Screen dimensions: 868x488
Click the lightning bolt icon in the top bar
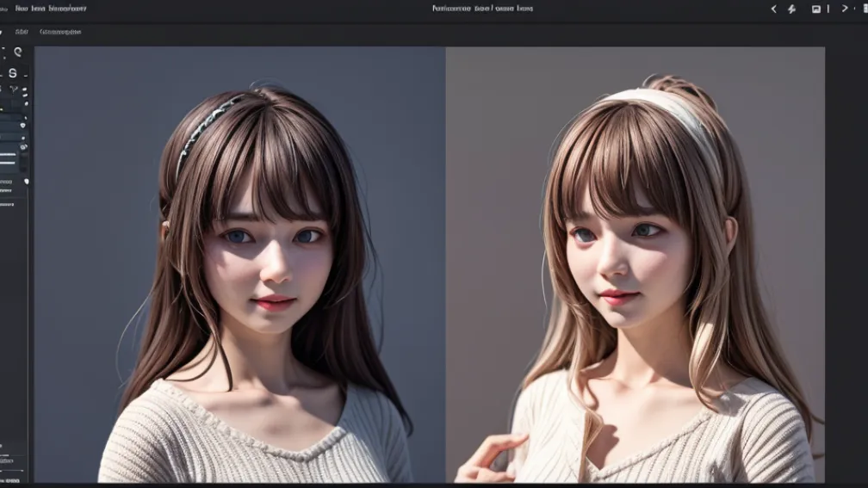point(791,9)
